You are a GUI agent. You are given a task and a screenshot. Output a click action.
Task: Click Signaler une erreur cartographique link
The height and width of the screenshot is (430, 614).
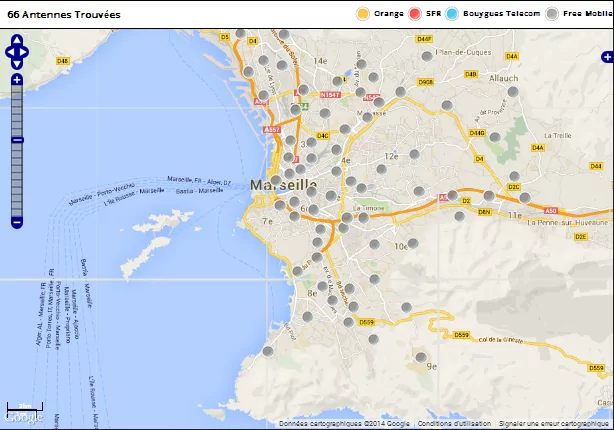[x=555, y=423]
